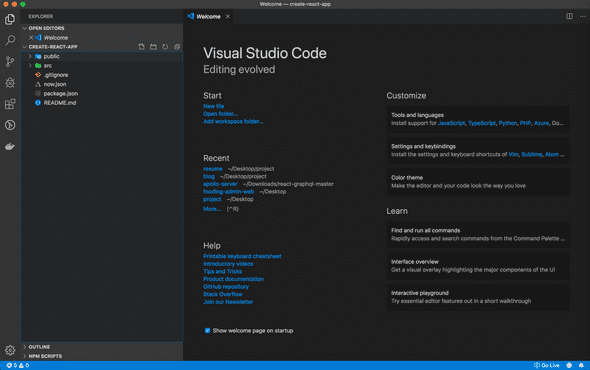Open the Color theme customization card
The image size is (590, 370).
(x=478, y=181)
